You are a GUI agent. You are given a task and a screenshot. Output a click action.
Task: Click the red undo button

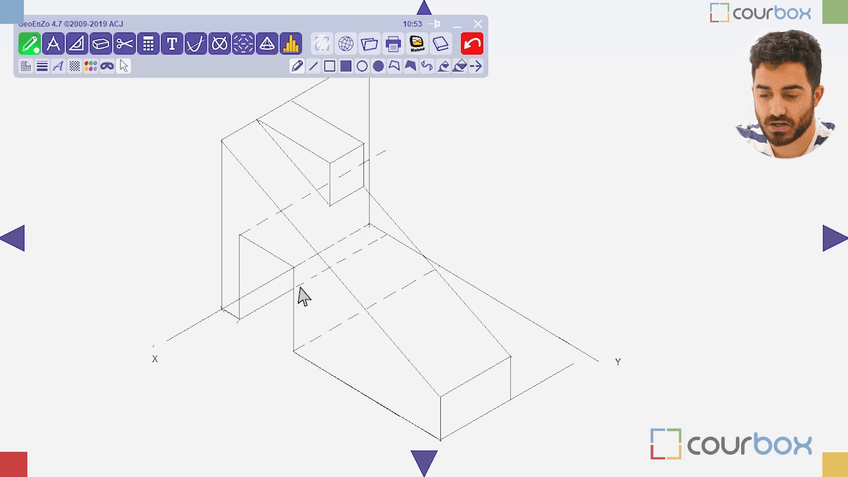point(472,43)
